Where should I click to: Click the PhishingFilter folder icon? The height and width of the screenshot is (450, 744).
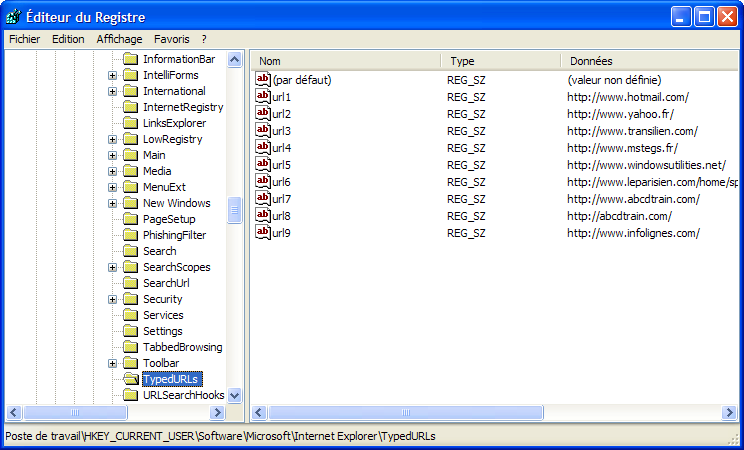(130, 235)
